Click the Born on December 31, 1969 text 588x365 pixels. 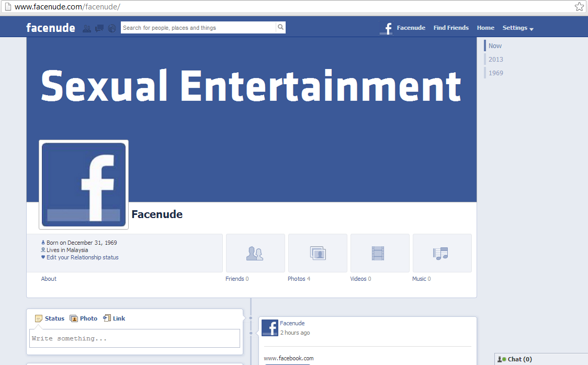point(82,243)
